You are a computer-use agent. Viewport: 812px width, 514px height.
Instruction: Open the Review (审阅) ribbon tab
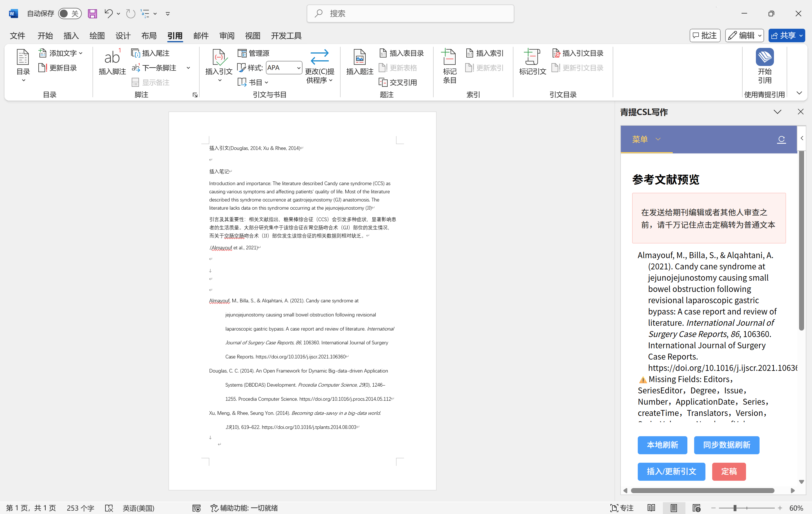click(x=227, y=36)
